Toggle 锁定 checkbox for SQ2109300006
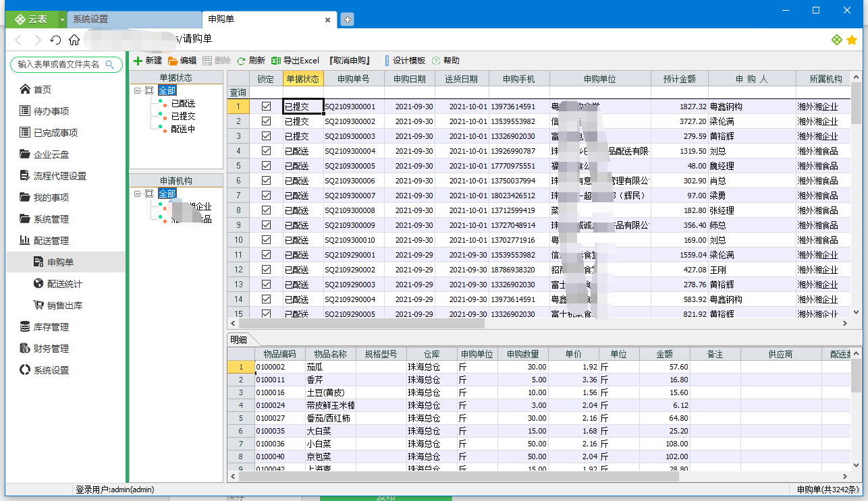Viewport: 868px width, 501px height. tap(266, 181)
